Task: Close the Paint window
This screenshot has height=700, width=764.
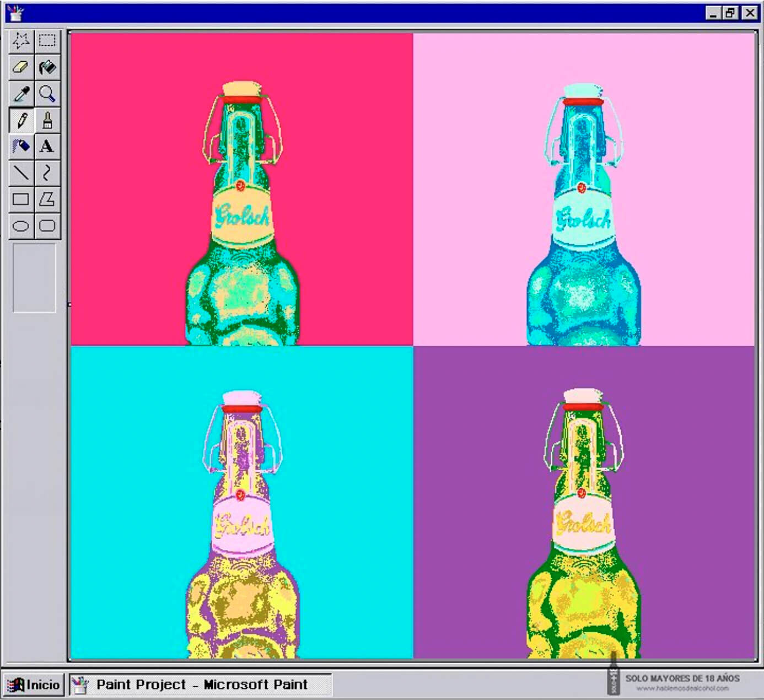Action: pyautogui.click(x=750, y=13)
